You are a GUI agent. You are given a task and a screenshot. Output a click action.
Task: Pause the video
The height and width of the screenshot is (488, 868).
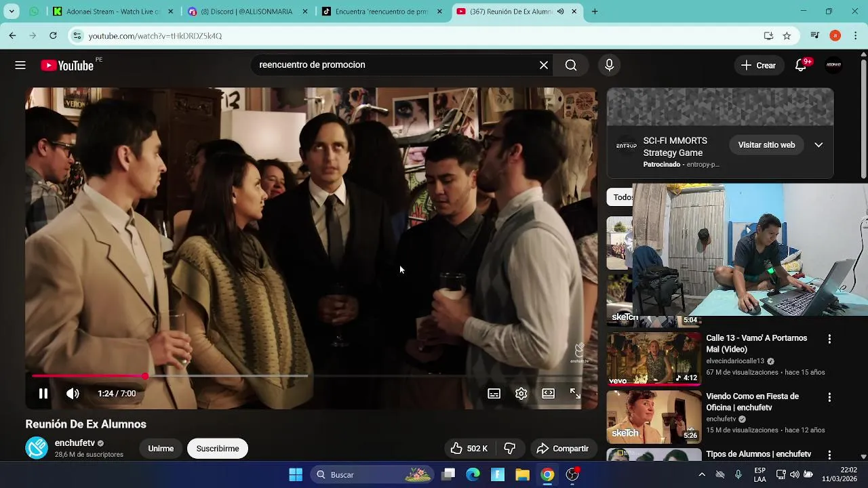pyautogui.click(x=43, y=393)
